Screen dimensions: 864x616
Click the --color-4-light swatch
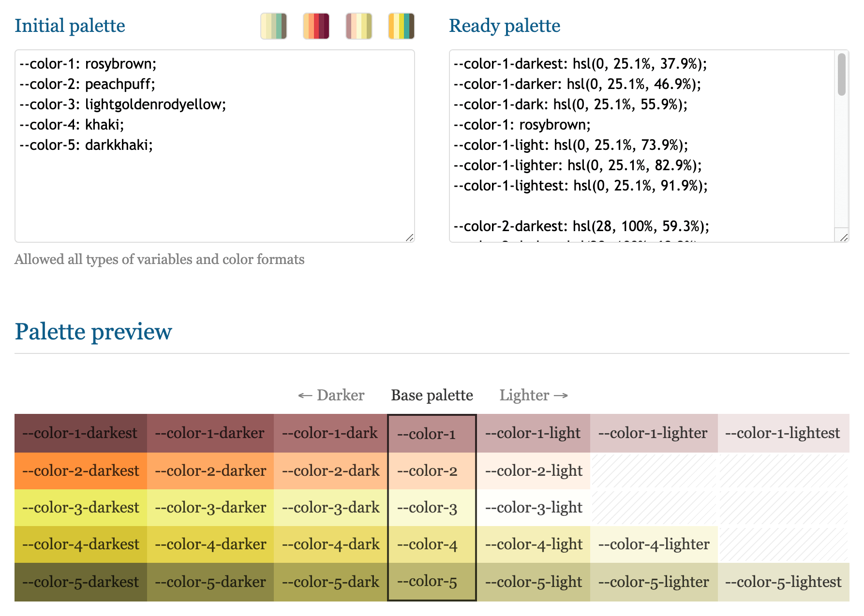point(533,544)
